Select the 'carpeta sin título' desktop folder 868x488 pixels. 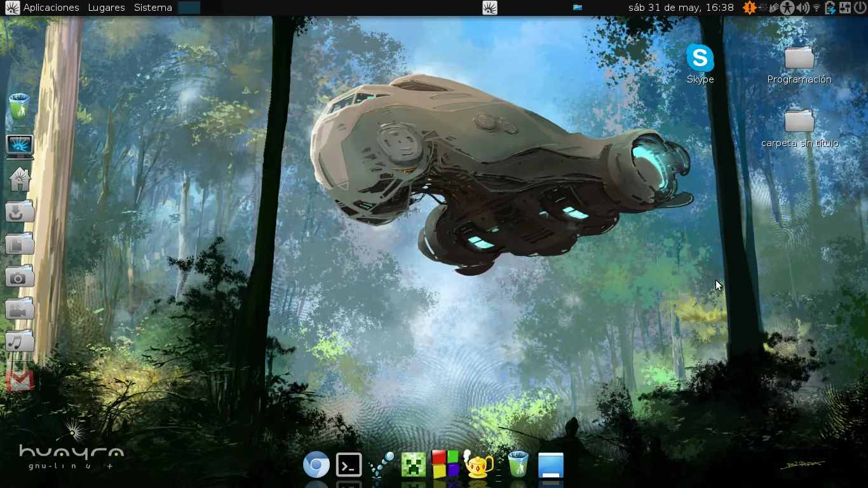coord(799,128)
